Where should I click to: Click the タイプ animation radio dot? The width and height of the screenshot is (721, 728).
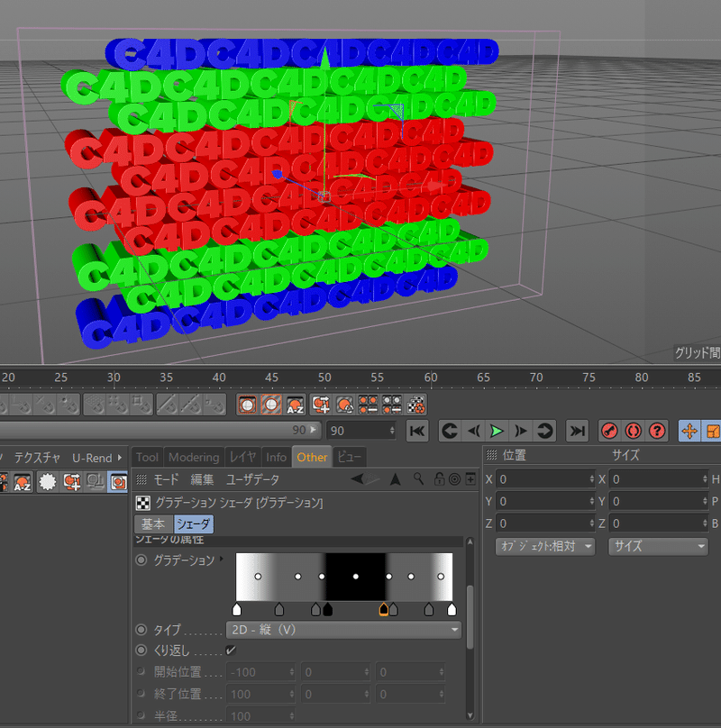[141, 630]
